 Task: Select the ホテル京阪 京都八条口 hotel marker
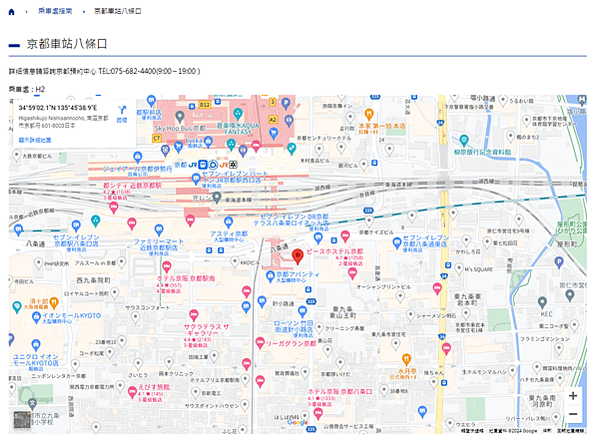pyautogui.click(x=318, y=413)
